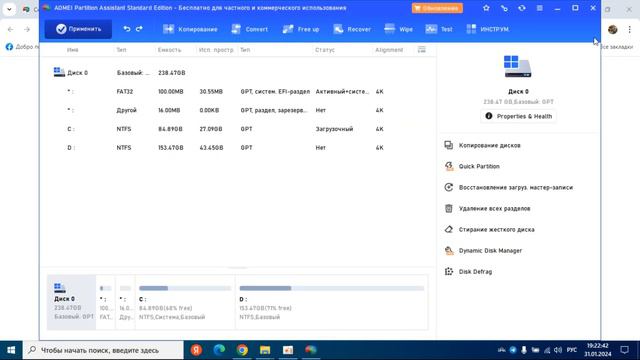Click the trash icon for deleting all partitions
Screen dimensions: 640x360
click(x=449, y=209)
